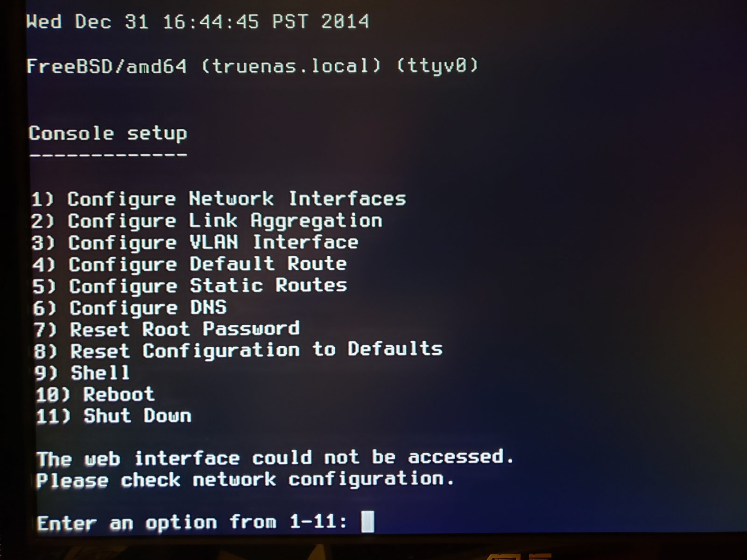Viewport: 747px width, 560px height.
Task: Open the Shell option
Action: tap(82, 373)
